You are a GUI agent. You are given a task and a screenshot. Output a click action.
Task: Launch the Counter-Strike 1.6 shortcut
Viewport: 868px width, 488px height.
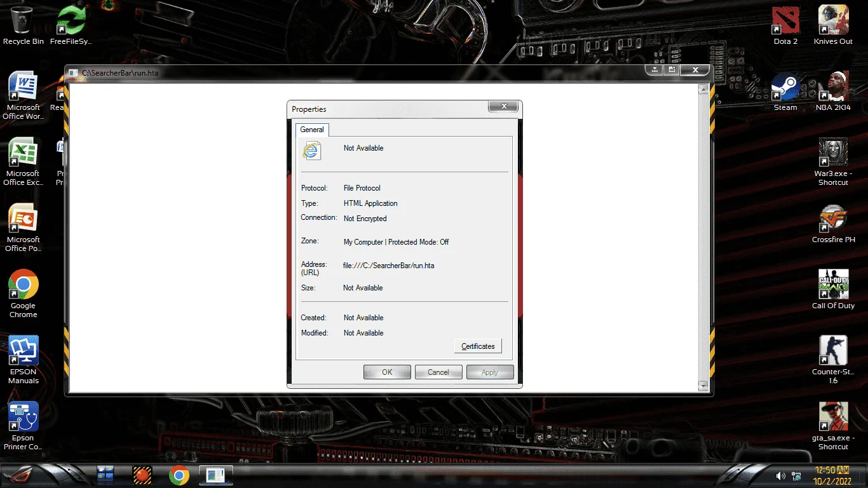coord(833,360)
